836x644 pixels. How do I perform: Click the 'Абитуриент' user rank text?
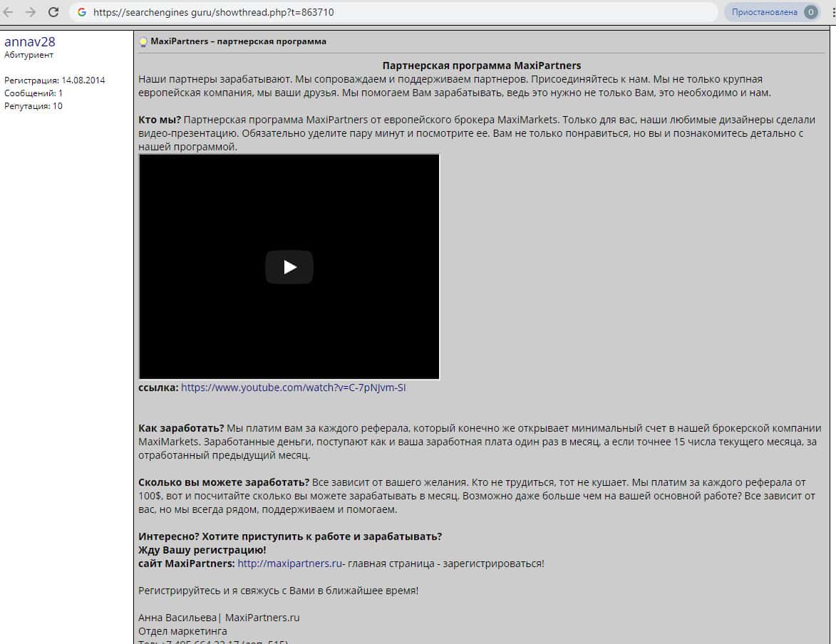tap(29, 55)
